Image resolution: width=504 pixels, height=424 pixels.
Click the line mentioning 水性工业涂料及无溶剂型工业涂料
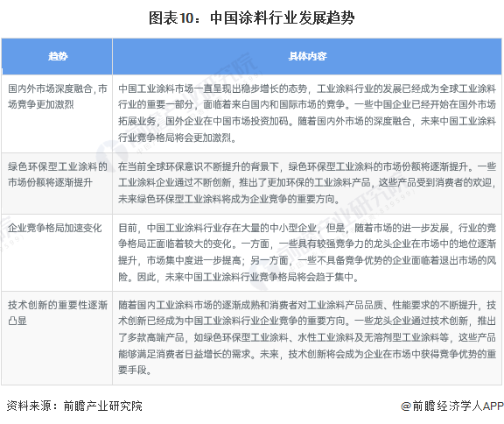307,337
